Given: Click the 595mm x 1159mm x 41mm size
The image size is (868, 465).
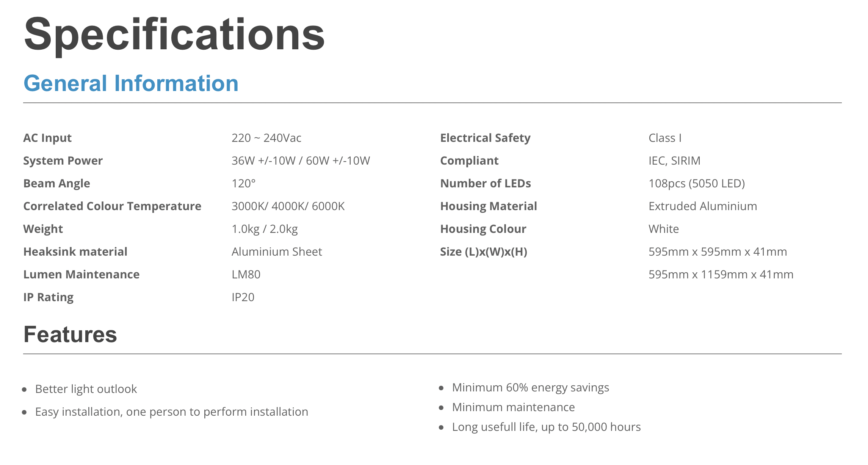Looking at the screenshot, I should tap(721, 275).
